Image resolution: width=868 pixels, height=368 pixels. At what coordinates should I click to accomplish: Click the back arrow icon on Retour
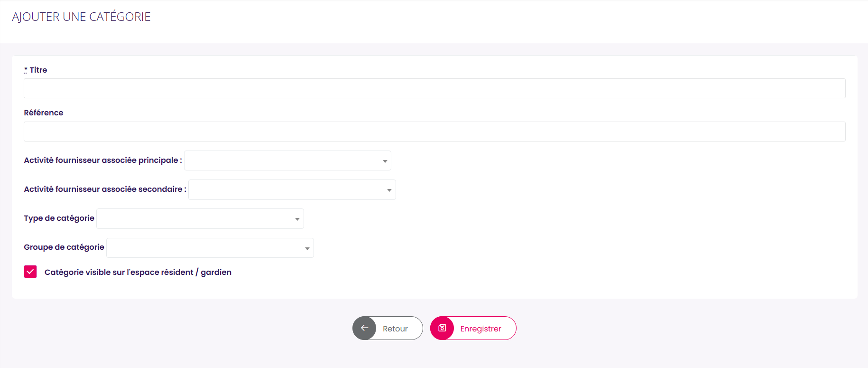[364, 328]
